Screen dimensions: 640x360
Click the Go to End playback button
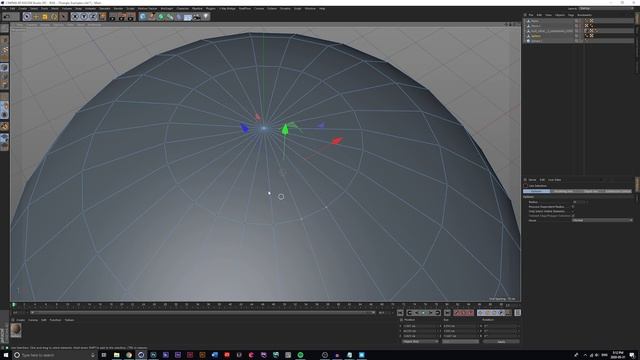point(447,313)
